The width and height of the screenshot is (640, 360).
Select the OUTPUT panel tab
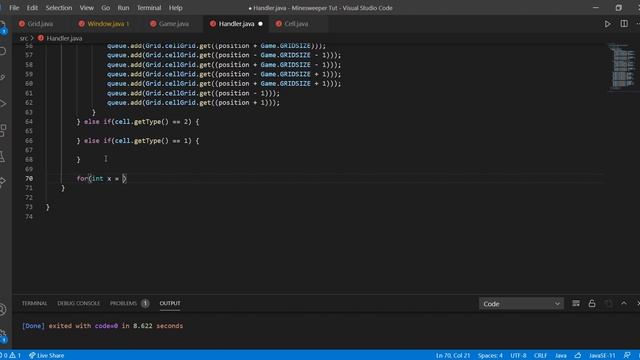(170, 303)
